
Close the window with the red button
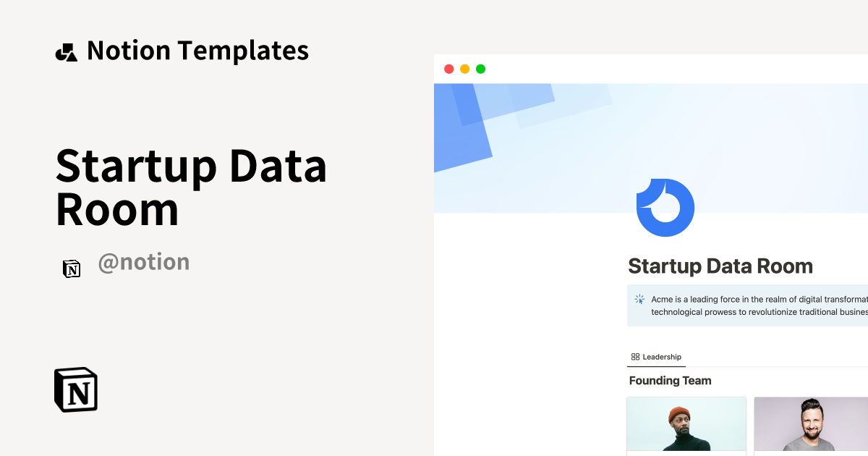pos(448,69)
